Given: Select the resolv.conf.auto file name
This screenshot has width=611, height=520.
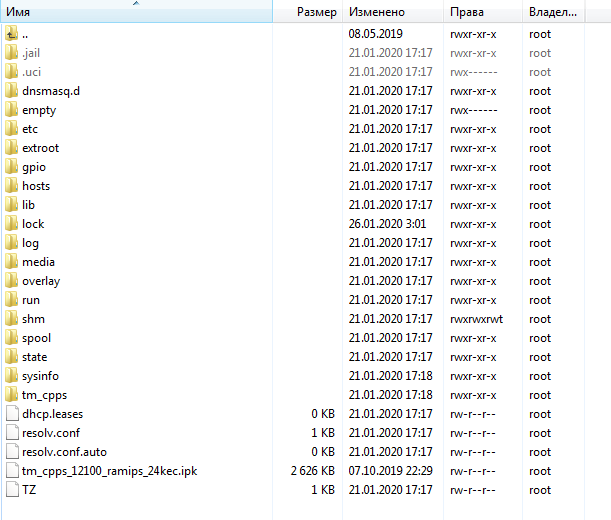Looking at the screenshot, I should 64,452.
